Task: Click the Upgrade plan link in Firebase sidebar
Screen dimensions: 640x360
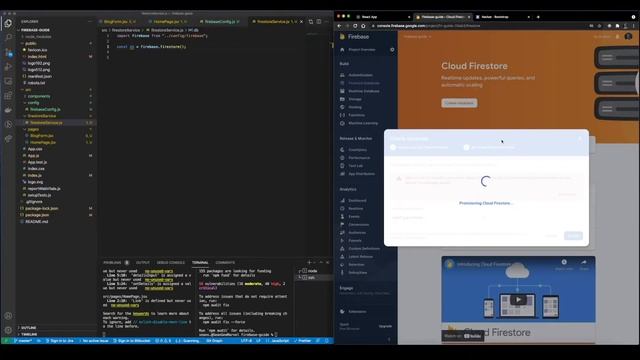Action: pyautogui.click(x=385, y=326)
